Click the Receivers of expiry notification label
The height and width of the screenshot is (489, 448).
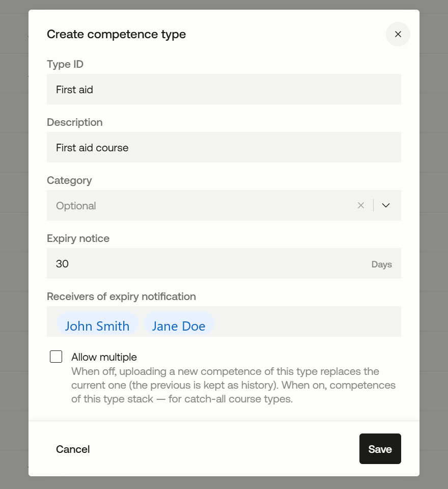coord(121,296)
